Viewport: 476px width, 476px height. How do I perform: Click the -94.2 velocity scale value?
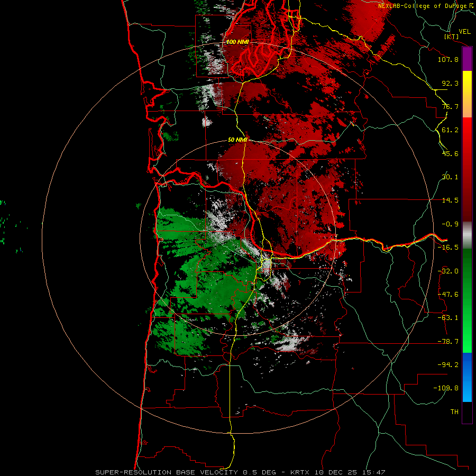[448, 364]
